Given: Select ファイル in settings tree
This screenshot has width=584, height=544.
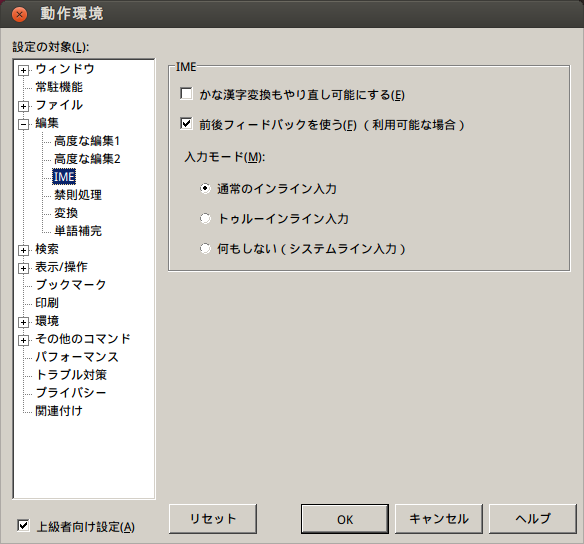Looking at the screenshot, I should pos(59,105).
